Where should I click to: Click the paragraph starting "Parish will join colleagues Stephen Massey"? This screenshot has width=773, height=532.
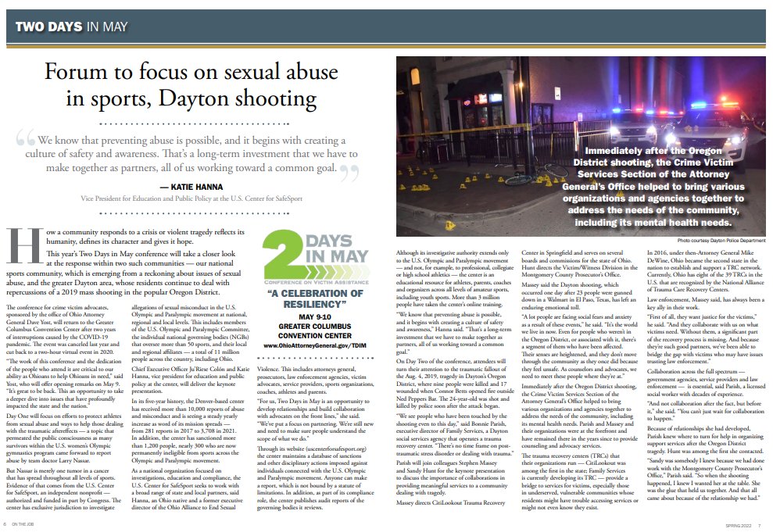tap(455, 478)
